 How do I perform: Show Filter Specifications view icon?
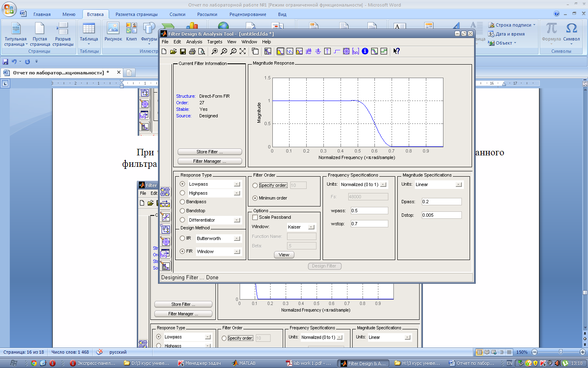268,52
